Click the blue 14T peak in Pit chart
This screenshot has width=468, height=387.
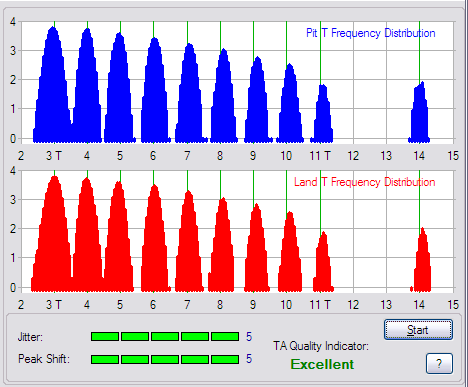pyautogui.click(x=419, y=112)
